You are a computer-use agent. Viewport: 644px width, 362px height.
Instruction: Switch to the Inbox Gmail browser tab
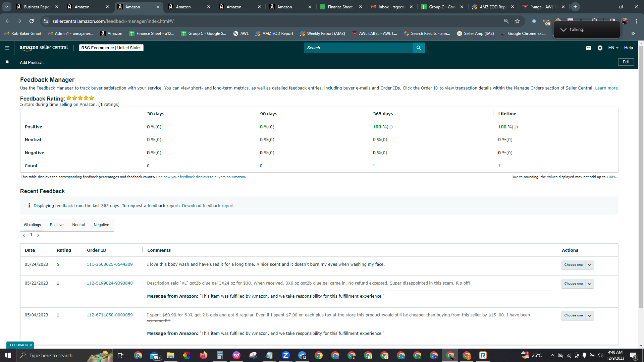click(391, 7)
